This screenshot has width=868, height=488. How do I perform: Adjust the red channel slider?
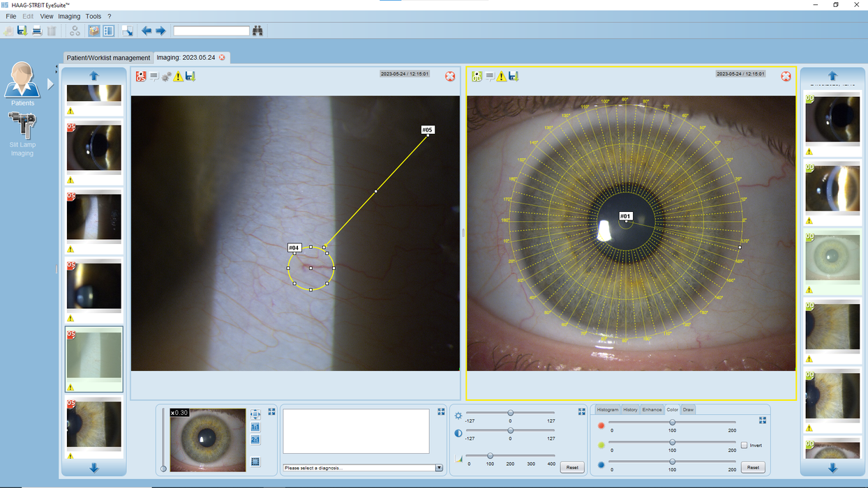671,423
